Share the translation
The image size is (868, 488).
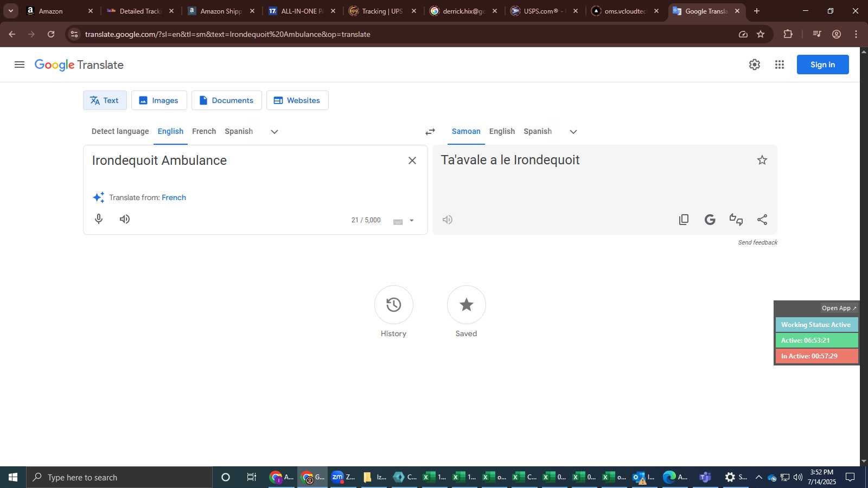[x=762, y=220]
